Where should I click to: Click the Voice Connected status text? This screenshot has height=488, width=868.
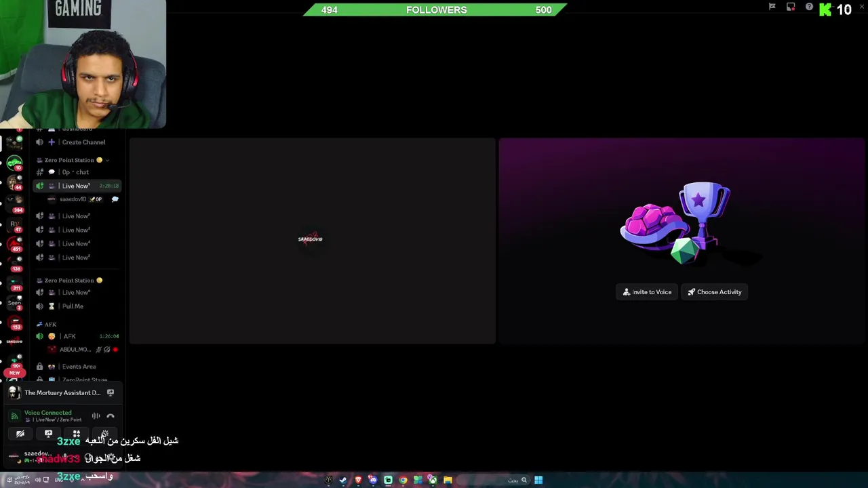pos(47,413)
